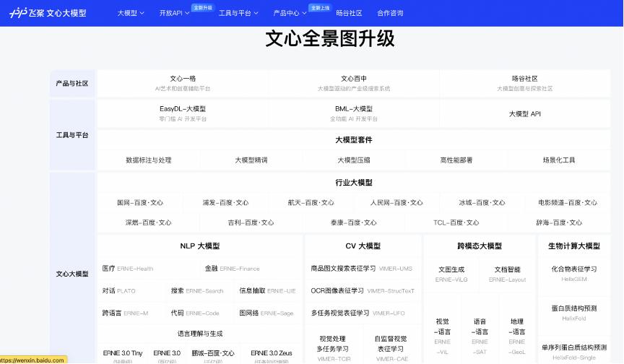Screen dimensions: 624x364
Task: Click 航天-百度·文心 industry model
Action: 311,202
